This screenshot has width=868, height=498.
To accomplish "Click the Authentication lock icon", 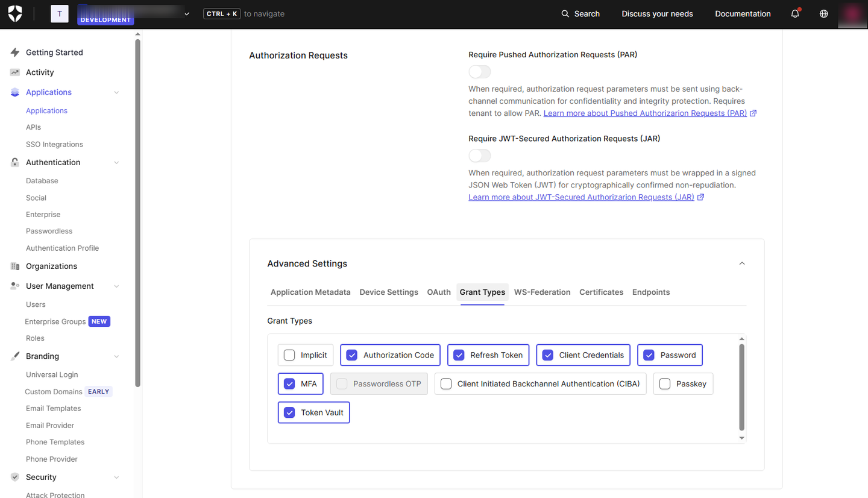I will [x=15, y=162].
